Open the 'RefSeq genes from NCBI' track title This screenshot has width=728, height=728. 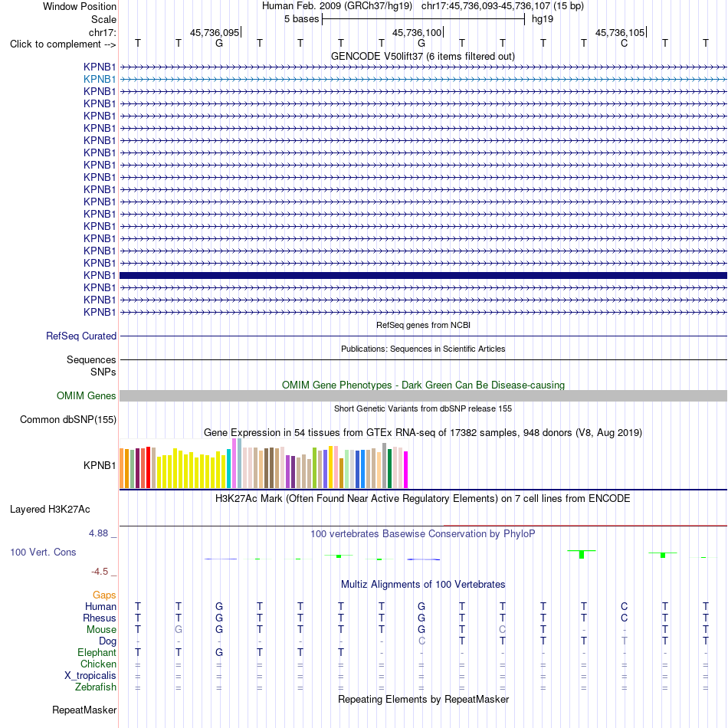tap(423, 325)
